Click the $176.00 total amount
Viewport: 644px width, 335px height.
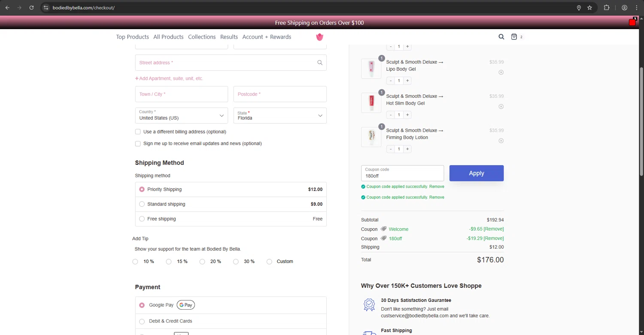pyautogui.click(x=490, y=260)
